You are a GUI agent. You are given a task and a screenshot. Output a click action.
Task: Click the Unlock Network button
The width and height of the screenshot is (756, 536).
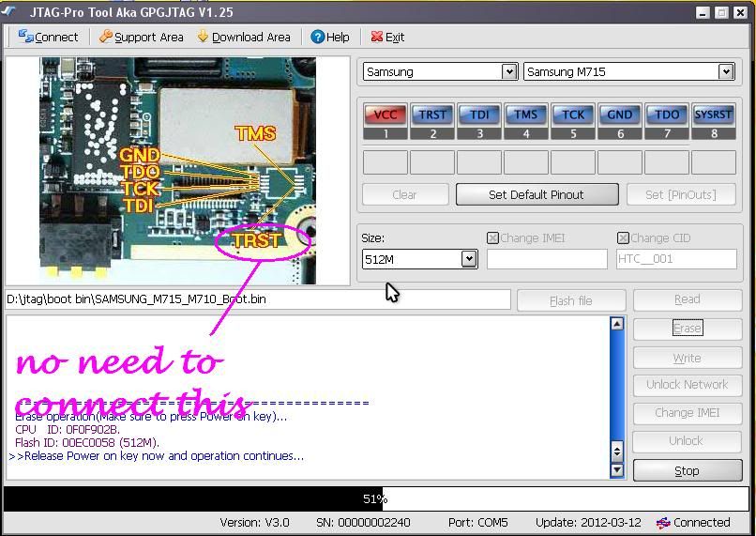pos(687,385)
